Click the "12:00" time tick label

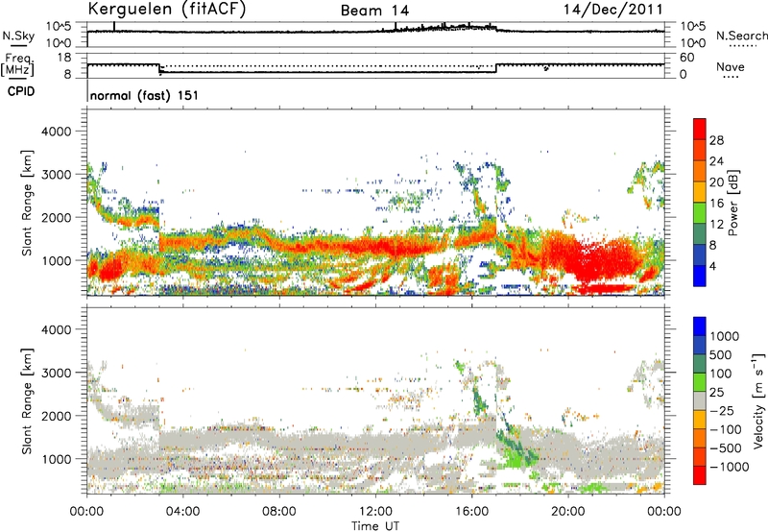(375, 512)
